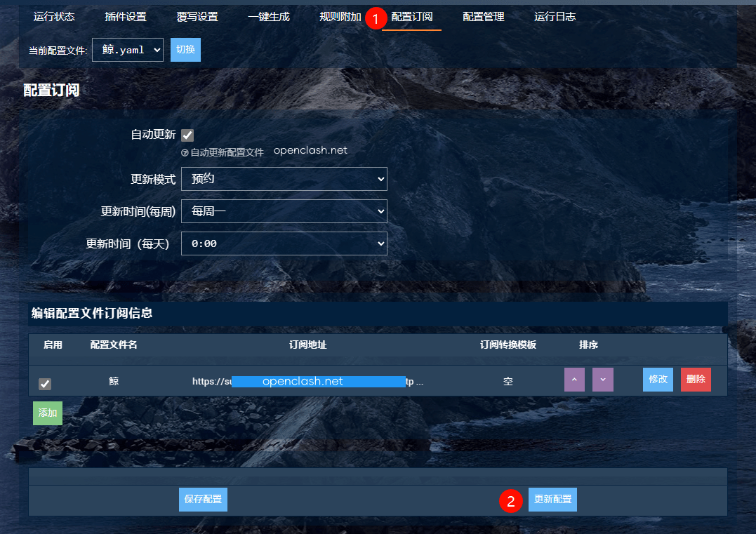756x534 pixels.
Task: Open the 插件设置 tab
Action: 126,17
